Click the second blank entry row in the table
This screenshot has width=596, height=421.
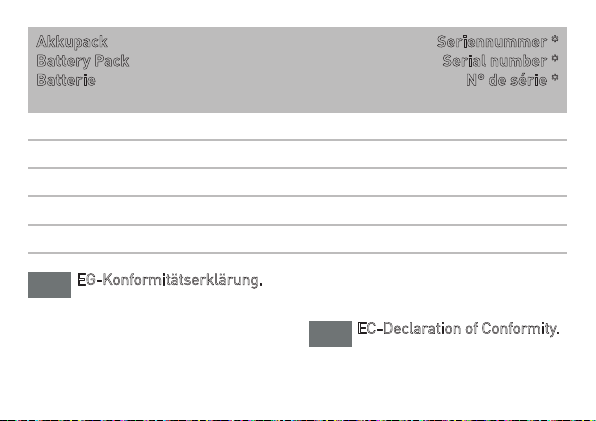point(297,154)
